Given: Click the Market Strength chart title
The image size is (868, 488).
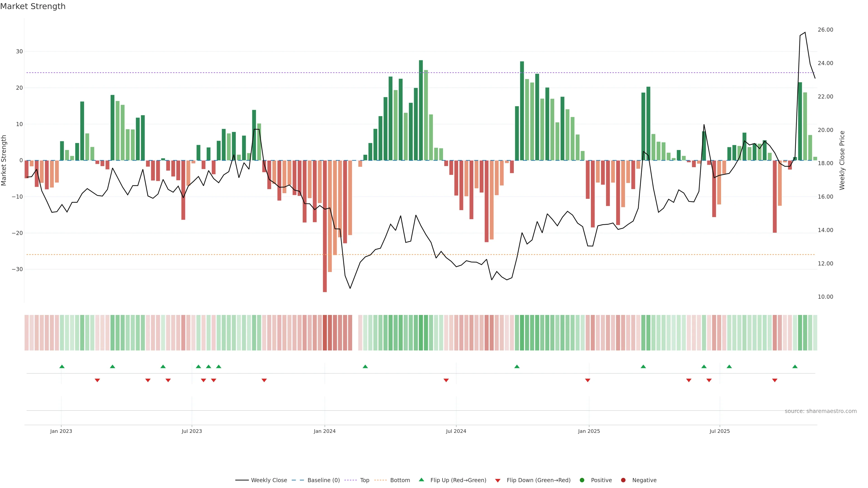Looking at the screenshot, I should (33, 6).
